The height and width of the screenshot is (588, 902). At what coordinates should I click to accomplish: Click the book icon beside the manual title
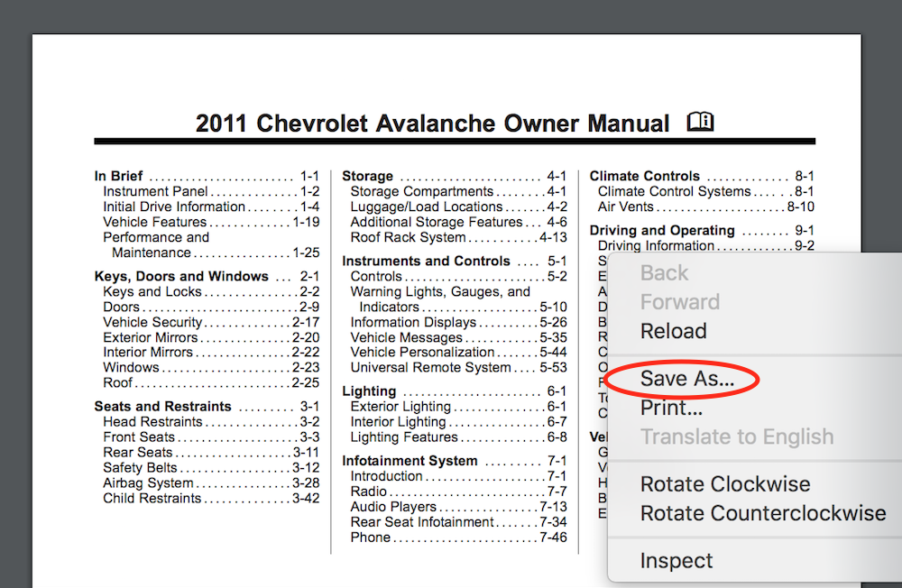[x=700, y=122]
